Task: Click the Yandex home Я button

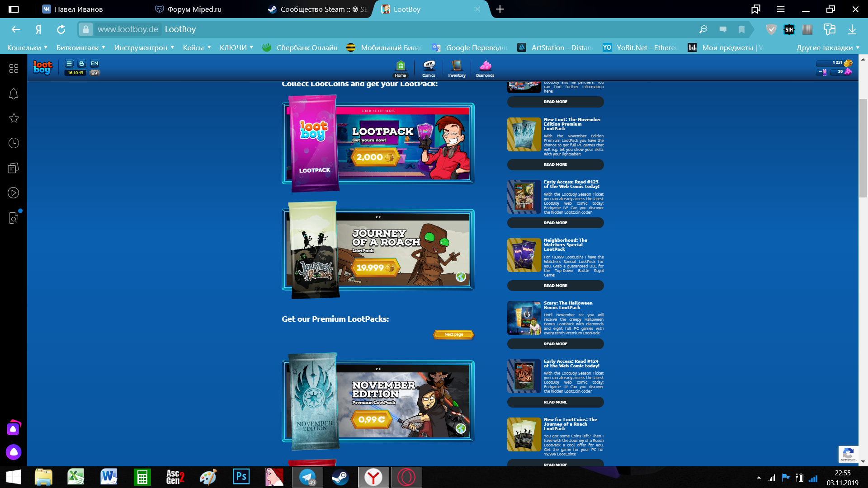Action: (x=38, y=29)
